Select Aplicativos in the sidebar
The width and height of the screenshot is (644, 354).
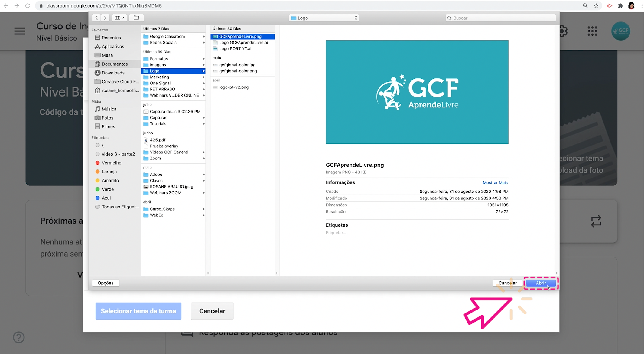click(113, 46)
